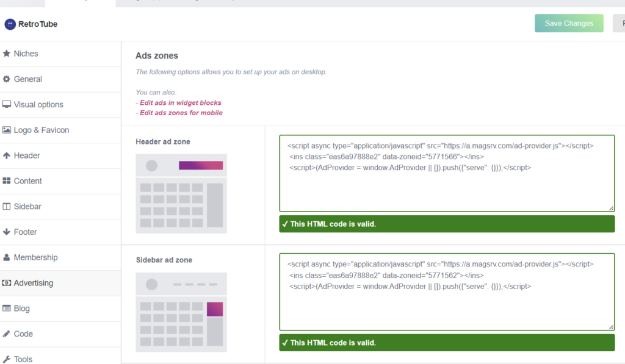Click the Membership user icon
Screen dimensions: 625x364
pos(6,257)
